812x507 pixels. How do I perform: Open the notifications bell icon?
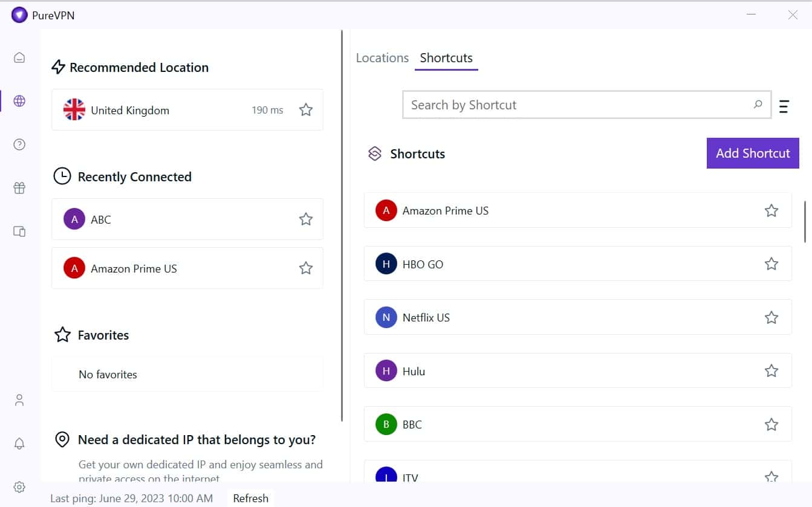[19, 444]
